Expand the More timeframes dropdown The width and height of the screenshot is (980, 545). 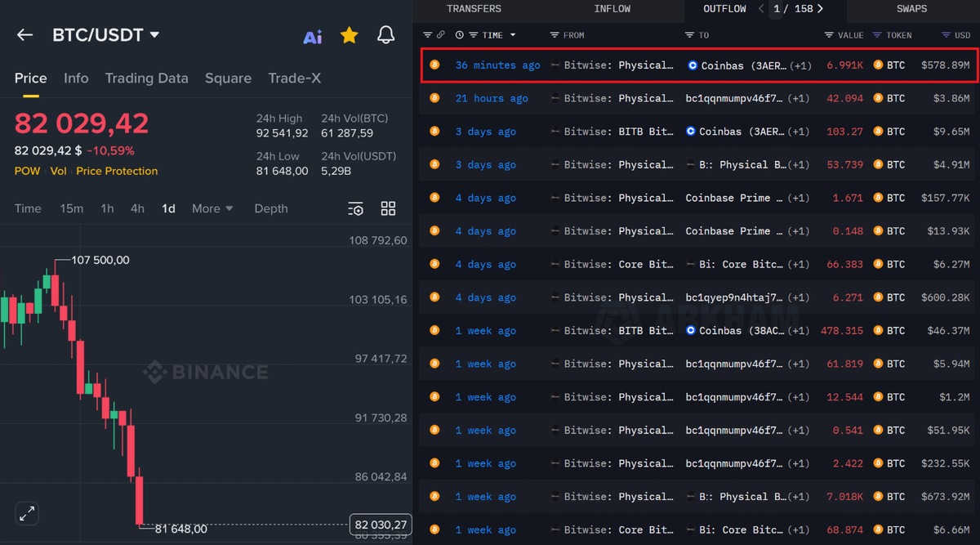pos(212,209)
